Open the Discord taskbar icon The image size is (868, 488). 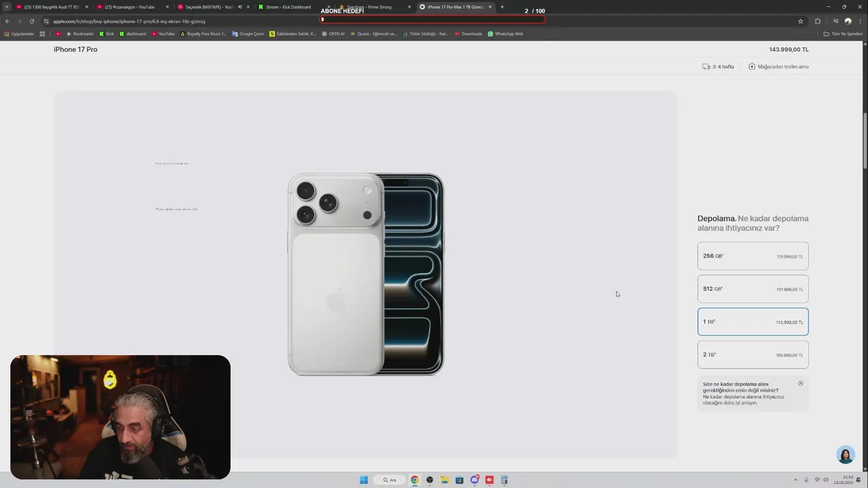(x=474, y=480)
